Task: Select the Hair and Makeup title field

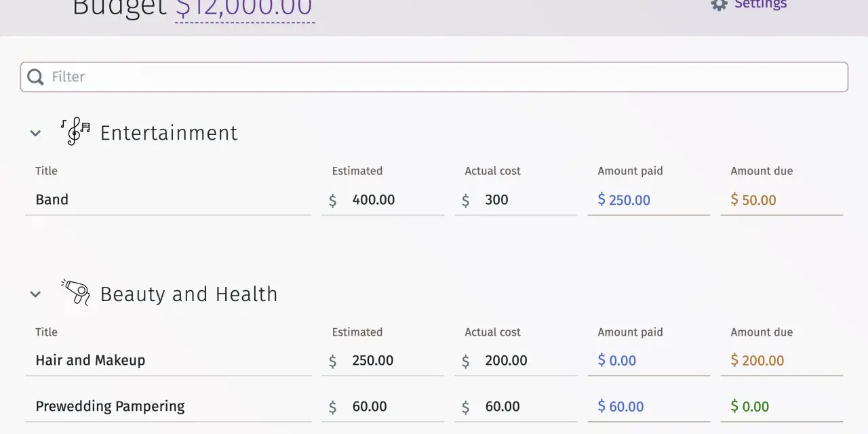Action: point(168,361)
